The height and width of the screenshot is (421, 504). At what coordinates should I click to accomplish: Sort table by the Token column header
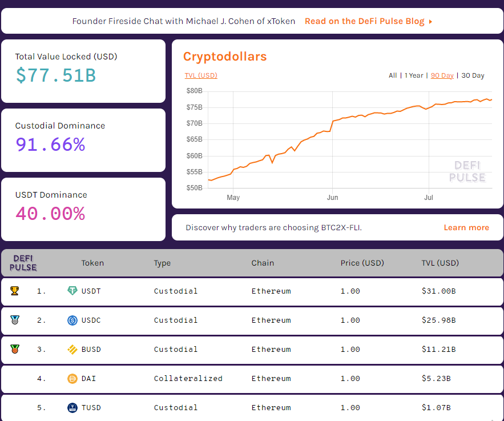[x=92, y=263]
